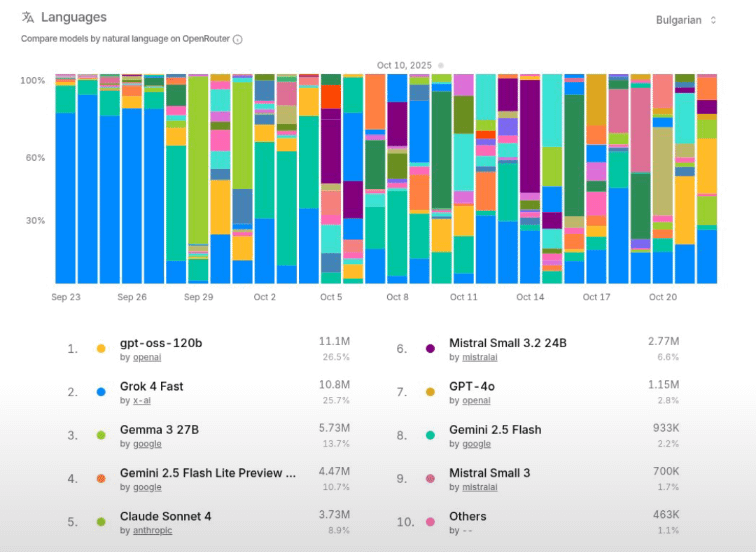
Task: Click the info icon next to OpenRouter
Action: [238, 40]
